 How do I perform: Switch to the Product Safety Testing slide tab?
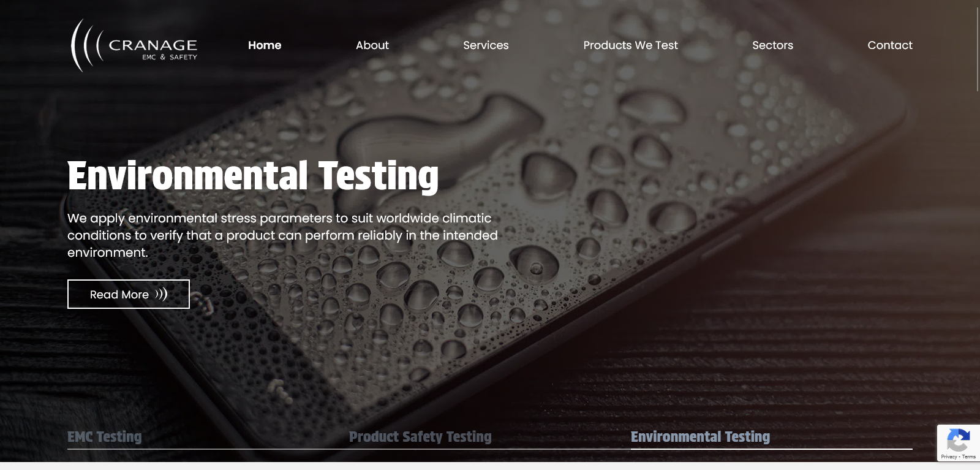coord(420,437)
